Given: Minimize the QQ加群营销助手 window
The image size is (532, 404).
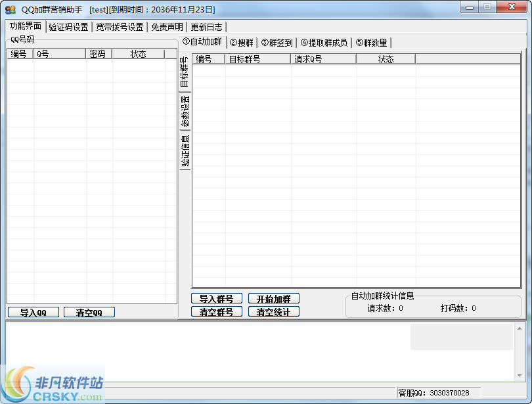Looking at the screenshot, I should tap(470, 7).
